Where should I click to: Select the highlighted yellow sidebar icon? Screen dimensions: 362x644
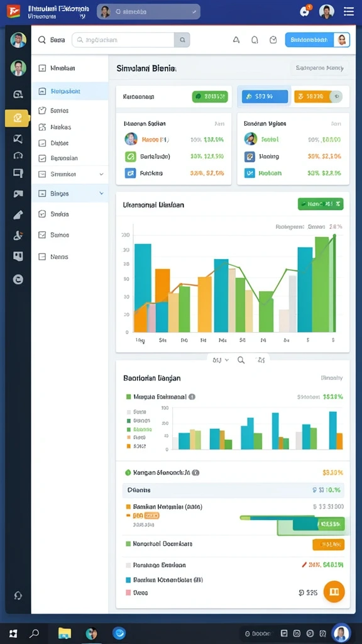pyautogui.click(x=17, y=118)
